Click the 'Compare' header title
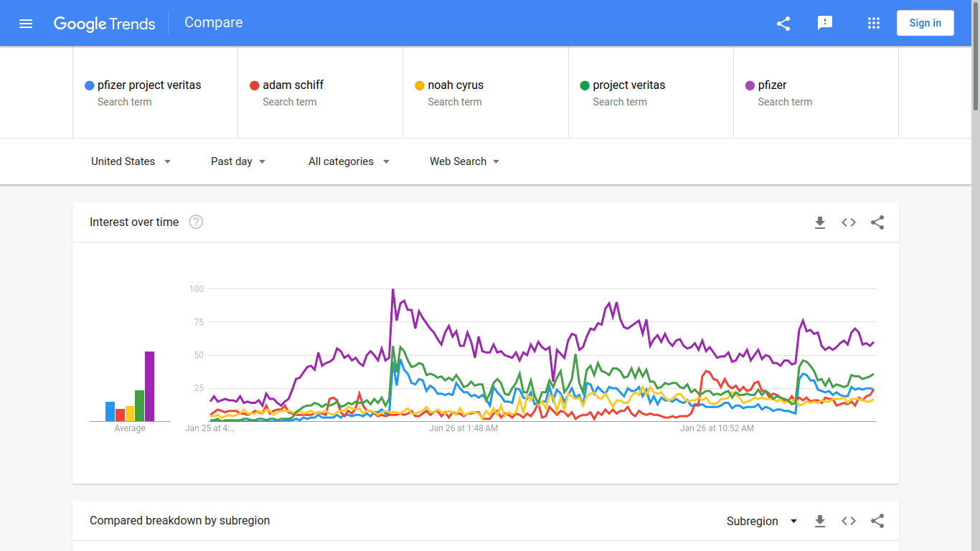 (x=214, y=22)
